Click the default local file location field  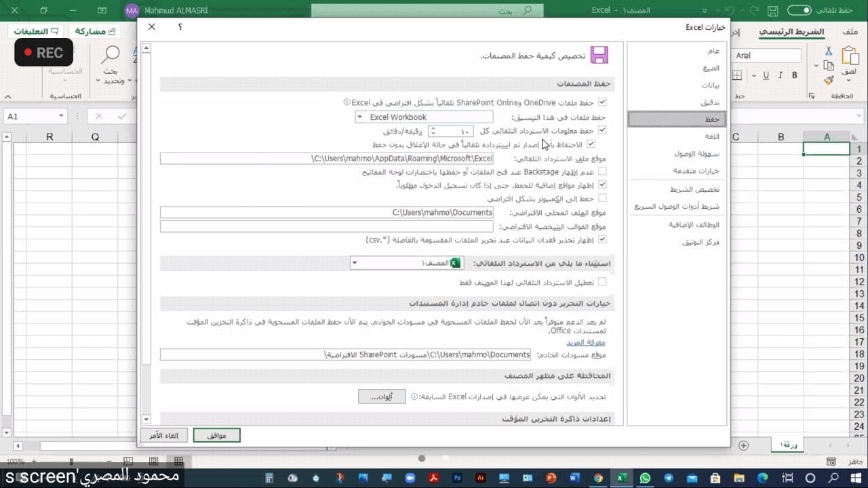pos(327,212)
